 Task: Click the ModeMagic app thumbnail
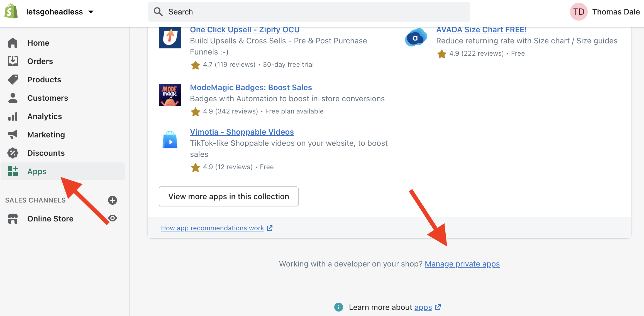point(170,95)
